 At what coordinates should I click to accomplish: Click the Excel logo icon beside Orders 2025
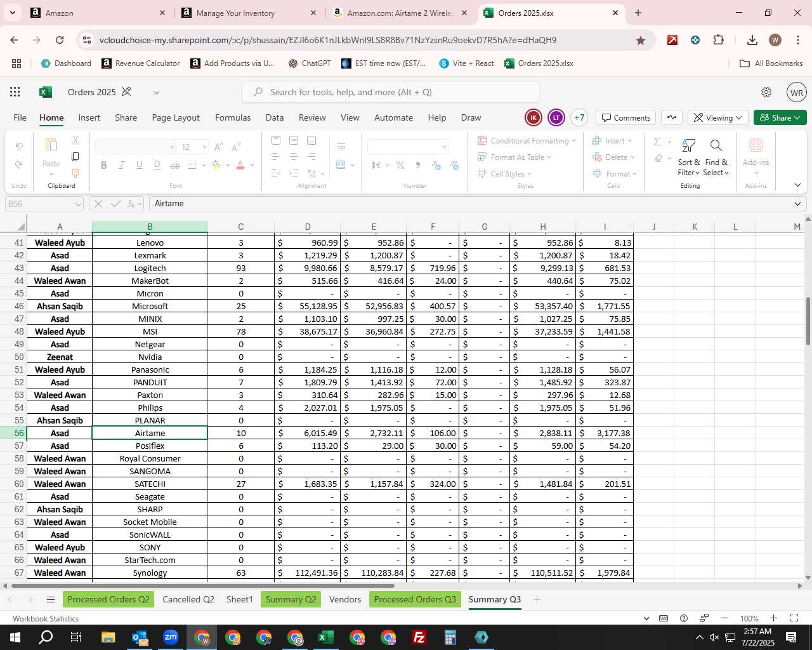[46, 92]
